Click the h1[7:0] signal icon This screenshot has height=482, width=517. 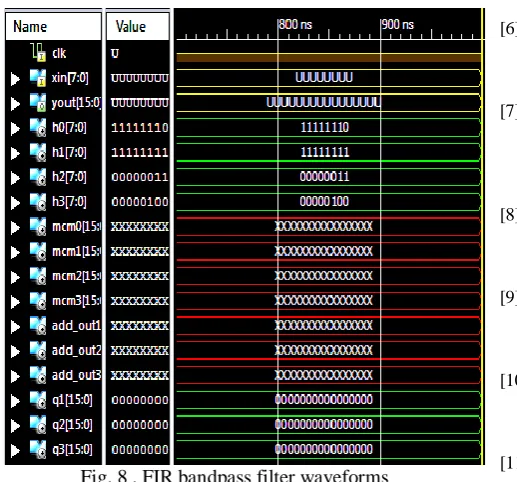(38, 152)
